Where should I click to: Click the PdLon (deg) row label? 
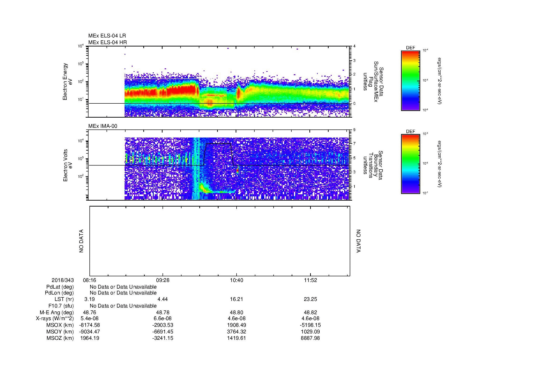[59, 293]
